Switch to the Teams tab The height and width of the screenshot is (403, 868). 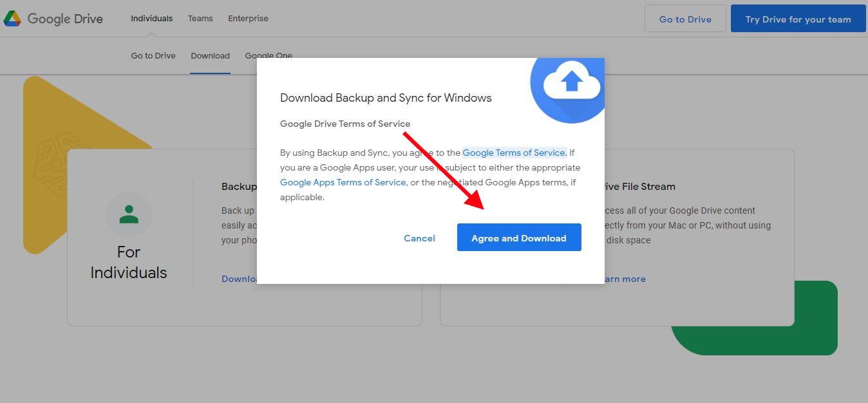click(200, 19)
